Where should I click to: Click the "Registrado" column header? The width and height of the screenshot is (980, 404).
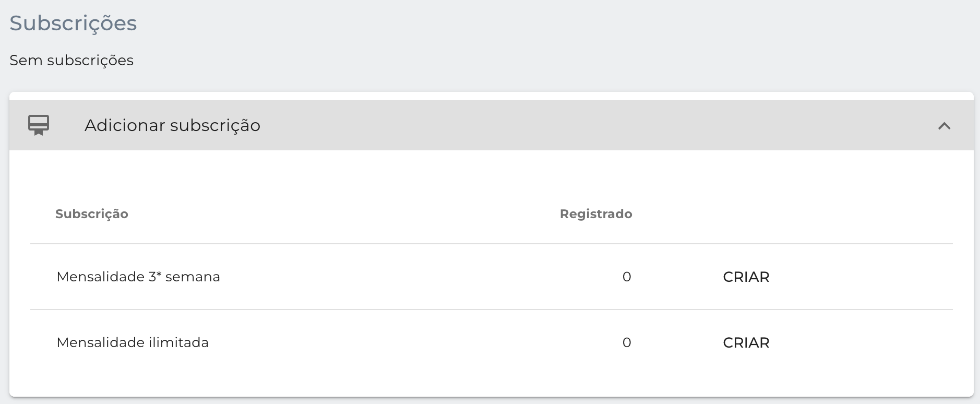596,214
